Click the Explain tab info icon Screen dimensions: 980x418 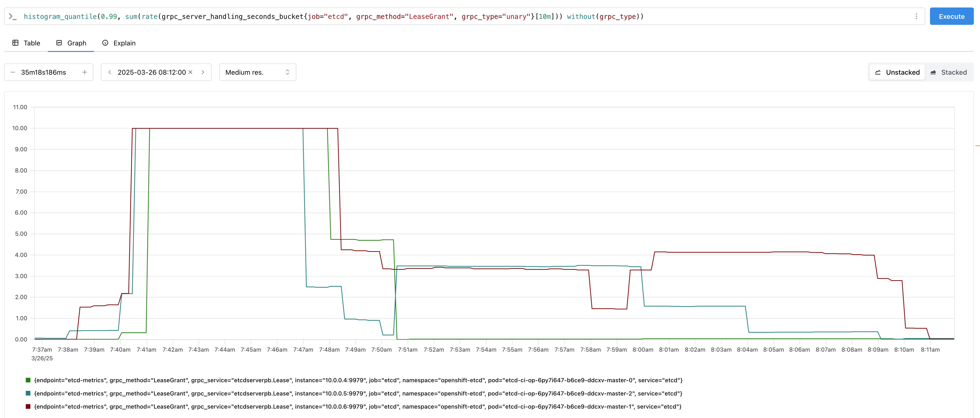point(105,43)
